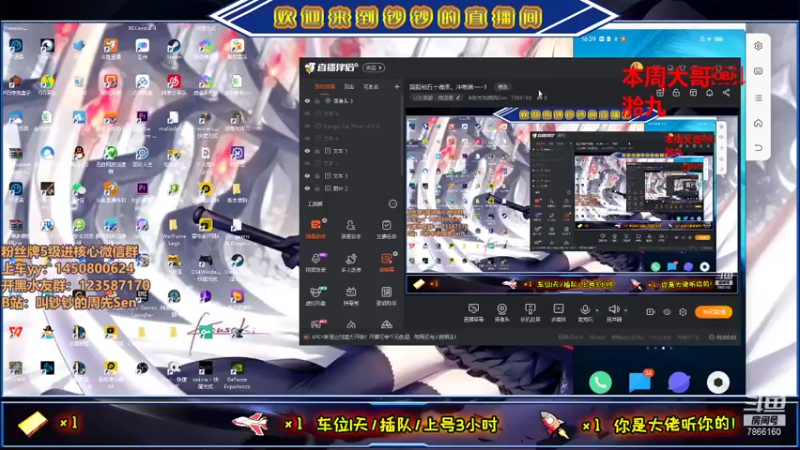The width and height of the screenshot is (800, 450).
Task: Select the 文本 3 layer row
Action: coord(351,176)
